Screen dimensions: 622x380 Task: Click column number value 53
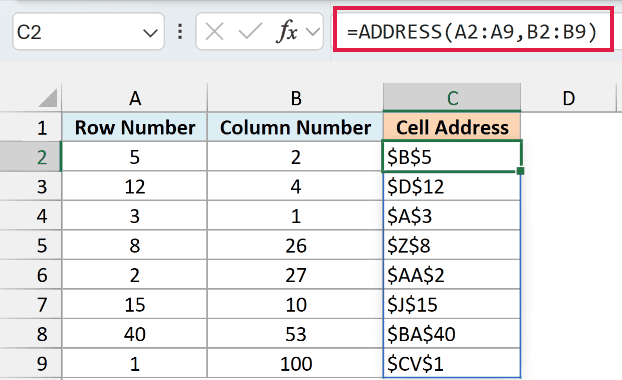(296, 334)
